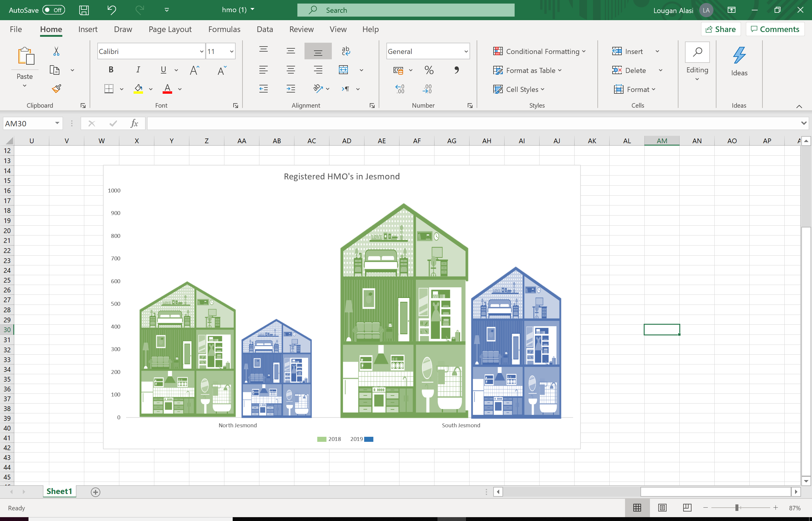Screen dimensions: 812x521
Task: Click the Increase Decimal icon
Action: tap(399, 89)
